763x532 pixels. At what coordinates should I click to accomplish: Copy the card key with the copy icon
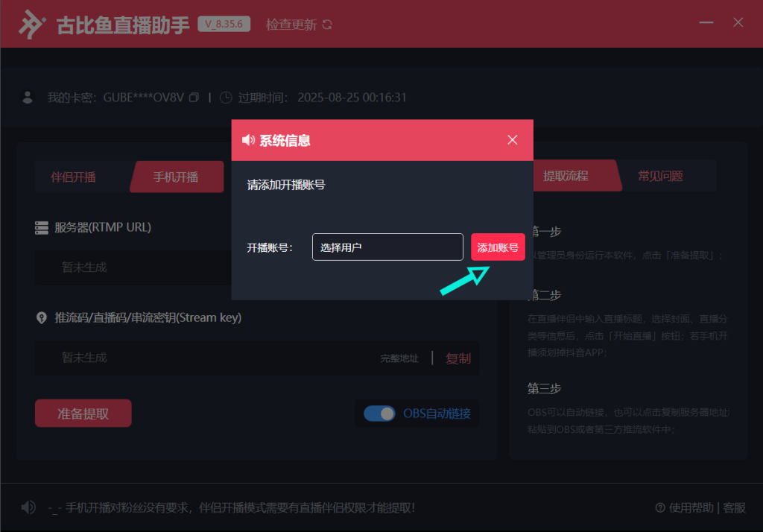(194, 98)
